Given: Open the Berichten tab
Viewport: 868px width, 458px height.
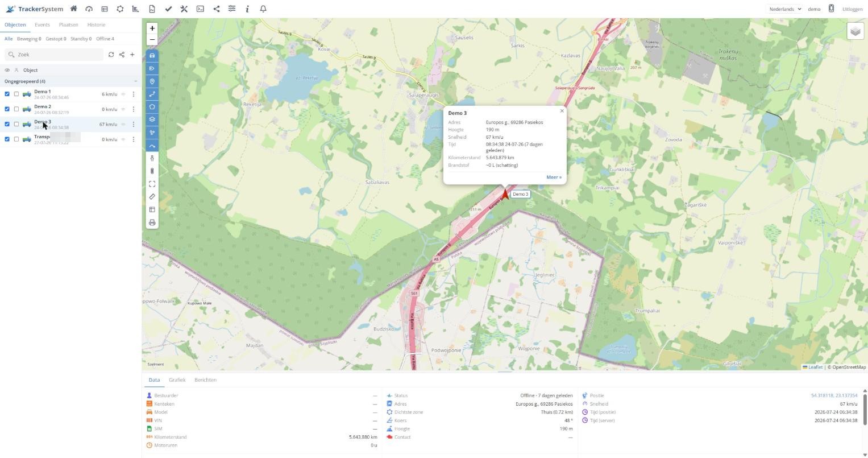Looking at the screenshot, I should coord(205,379).
